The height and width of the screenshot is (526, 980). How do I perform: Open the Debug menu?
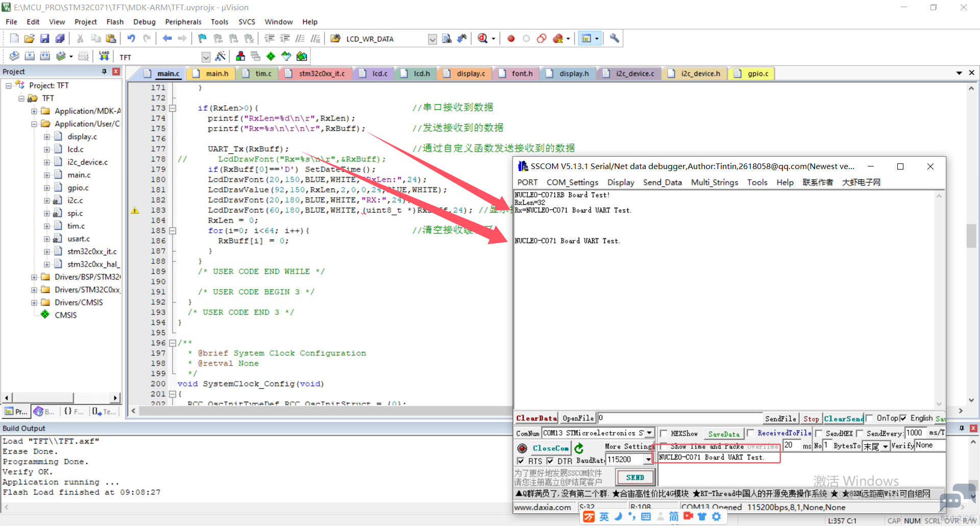point(144,22)
